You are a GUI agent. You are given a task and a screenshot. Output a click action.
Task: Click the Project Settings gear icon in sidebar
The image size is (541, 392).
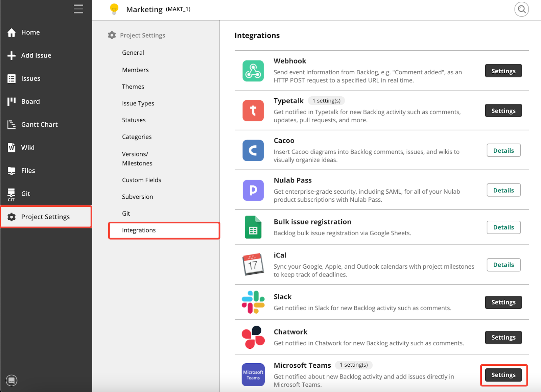pyautogui.click(x=11, y=217)
